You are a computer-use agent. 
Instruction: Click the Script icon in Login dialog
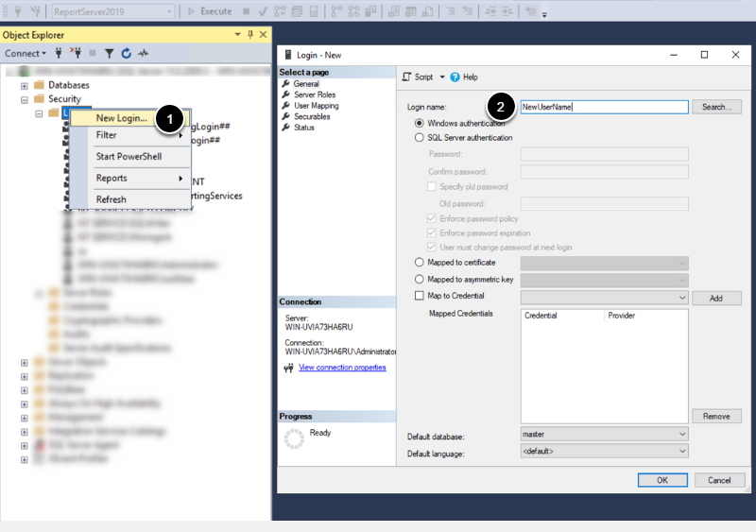coord(408,77)
